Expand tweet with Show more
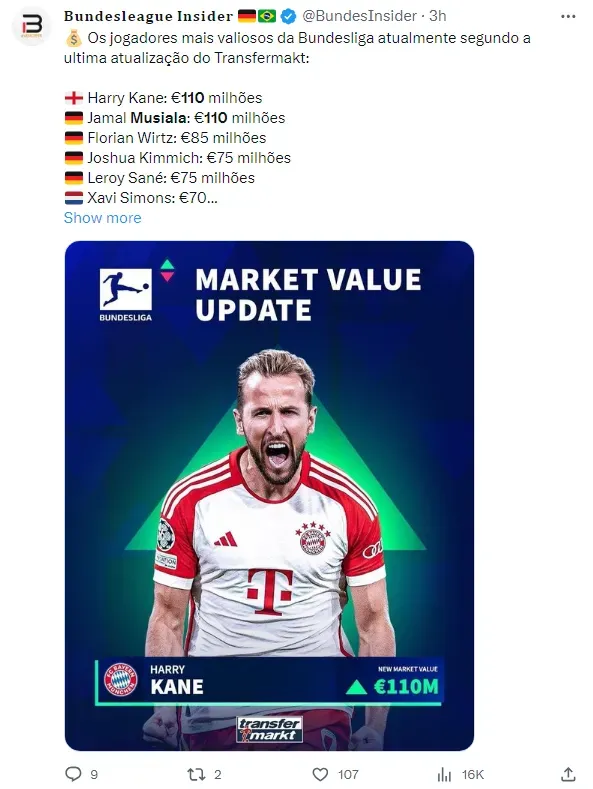 point(103,218)
